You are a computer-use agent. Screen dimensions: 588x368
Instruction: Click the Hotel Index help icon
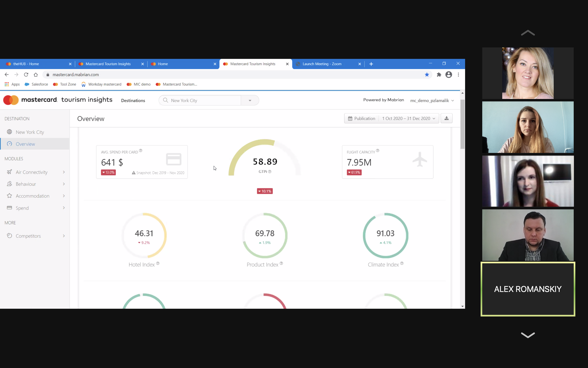[158, 263]
